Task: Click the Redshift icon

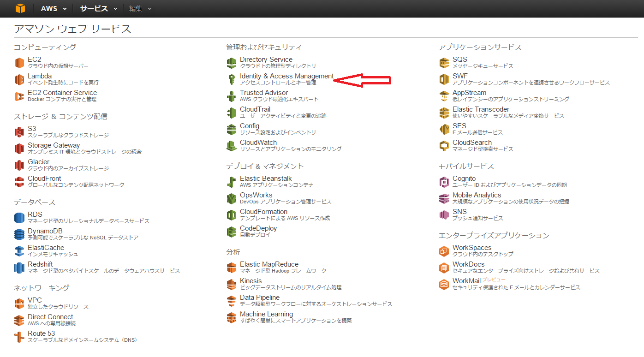Action: [19, 268]
